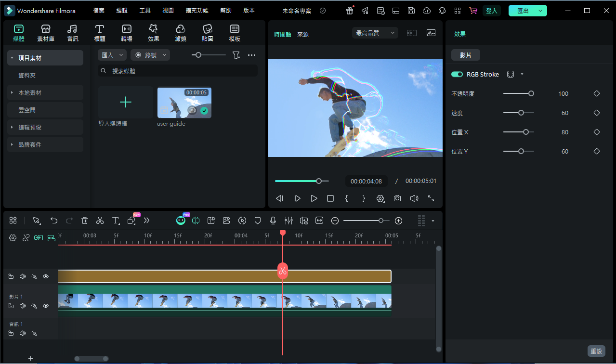This screenshot has width=616, height=364.
Task: Click the 重設 reset button
Action: (x=596, y=351)
